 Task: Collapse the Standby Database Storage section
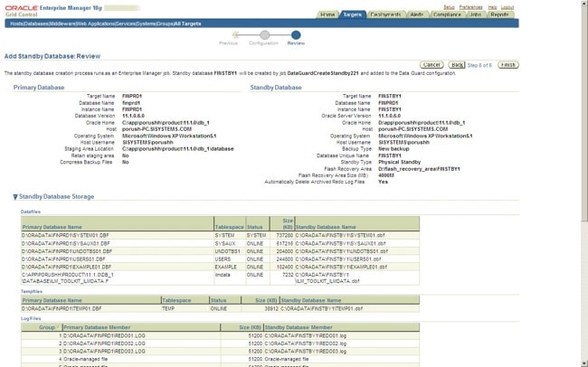[x=15, y=197]
